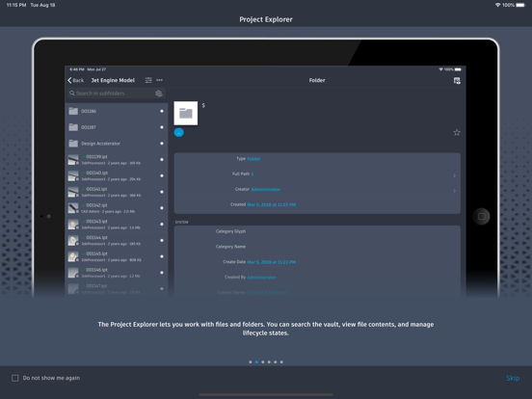This screenshot has height=399, width=532.
Task: Tap the white dot beside Design Accelerator
Action: (x=162, y=144)
